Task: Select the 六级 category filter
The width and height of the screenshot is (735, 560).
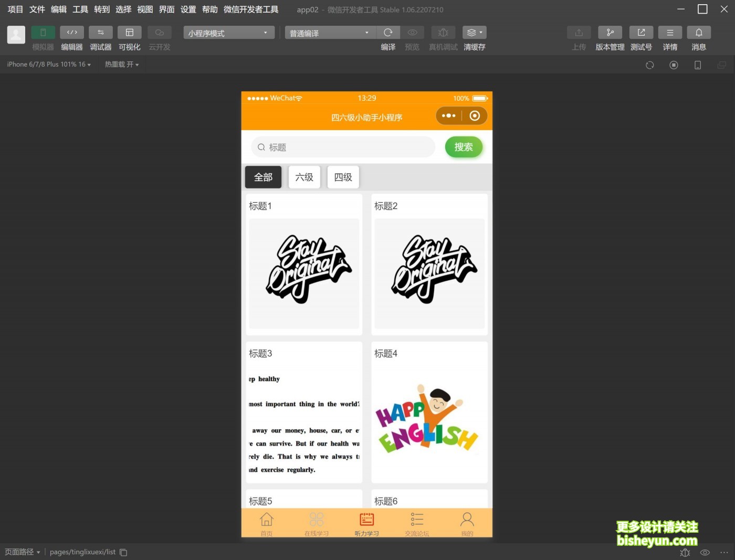Action: click(x=304, y=177)
